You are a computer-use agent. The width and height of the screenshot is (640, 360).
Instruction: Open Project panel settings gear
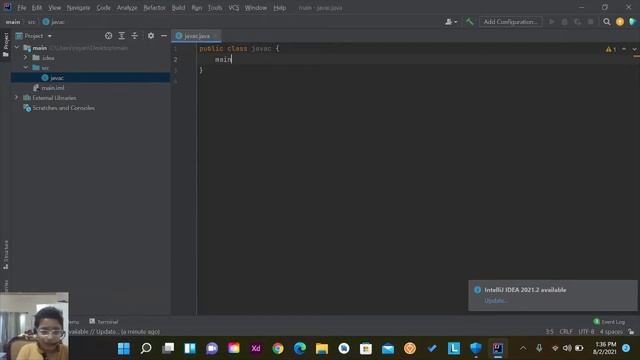point(151,36)
